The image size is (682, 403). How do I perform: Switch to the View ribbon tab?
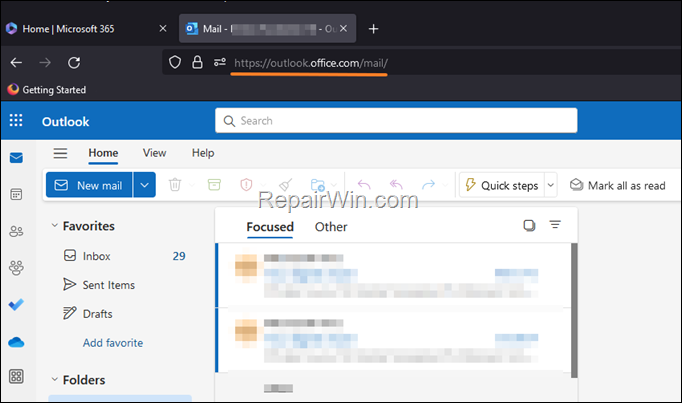coord(154,153)
